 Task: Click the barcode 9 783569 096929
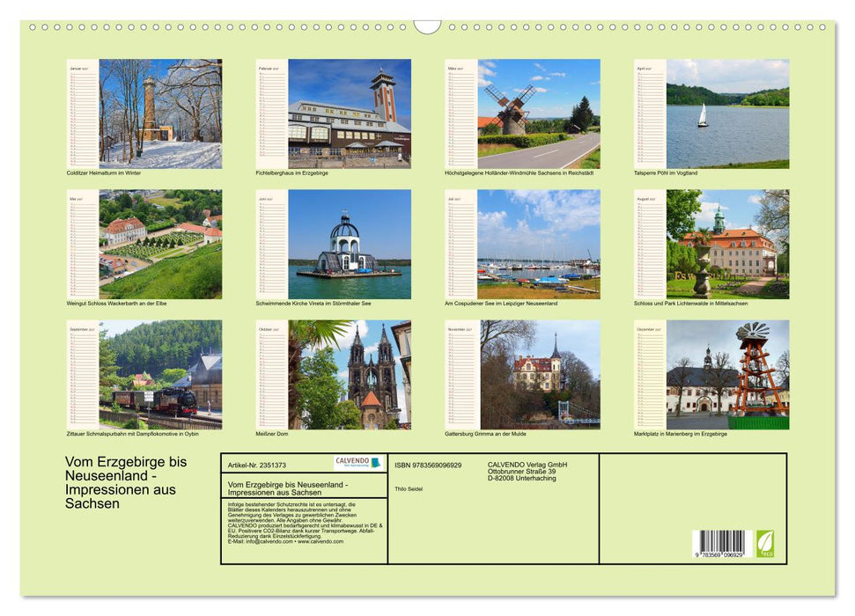pyautogui.click(x=720, y=544)
